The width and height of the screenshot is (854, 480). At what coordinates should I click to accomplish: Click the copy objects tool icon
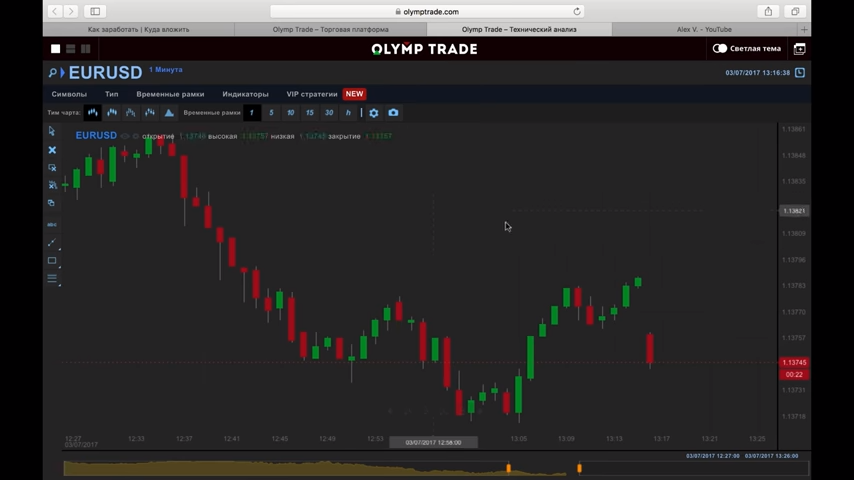pyautogui.click(x=52, y=203)
